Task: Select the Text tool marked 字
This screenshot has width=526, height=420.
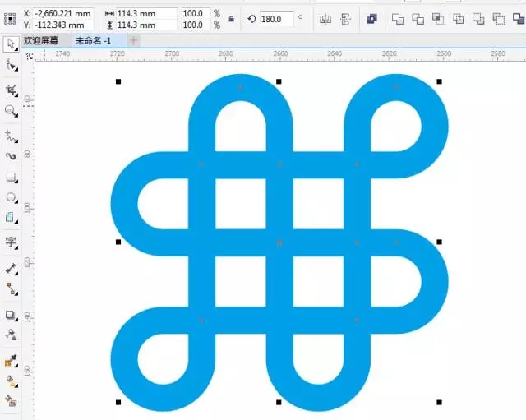Action: (x=11, y=242)
